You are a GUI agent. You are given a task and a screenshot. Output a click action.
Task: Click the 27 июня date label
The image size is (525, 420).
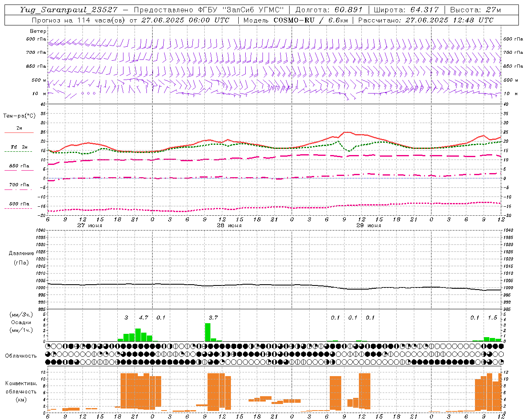click(x=90, y=225)
